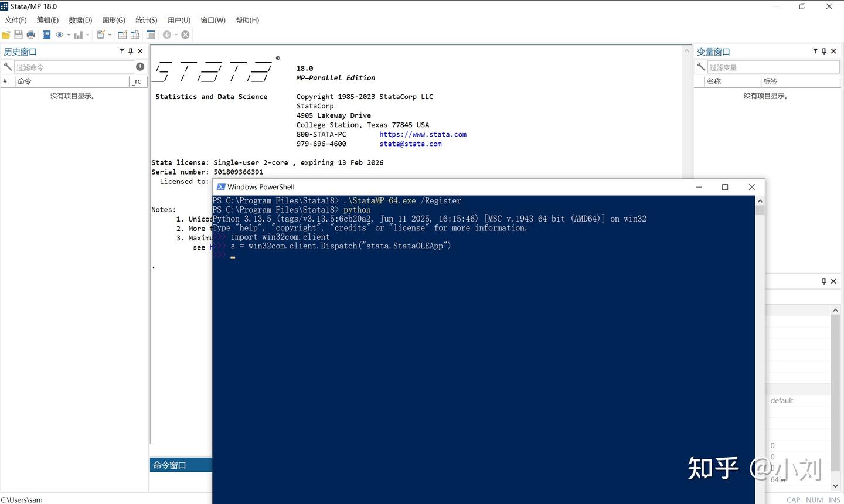
Task: Click the # column header in 历史窗口
Action: pyautogui.click(x=5, y=81)
